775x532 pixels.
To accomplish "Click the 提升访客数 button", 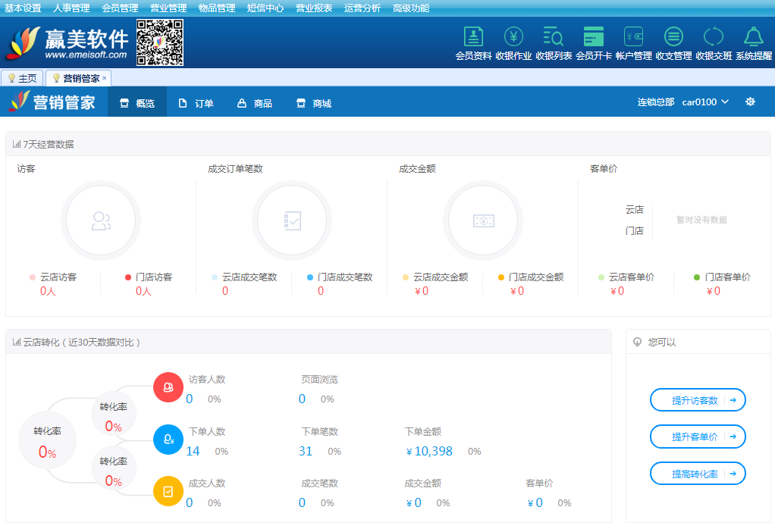I will [x=698, y=400].
